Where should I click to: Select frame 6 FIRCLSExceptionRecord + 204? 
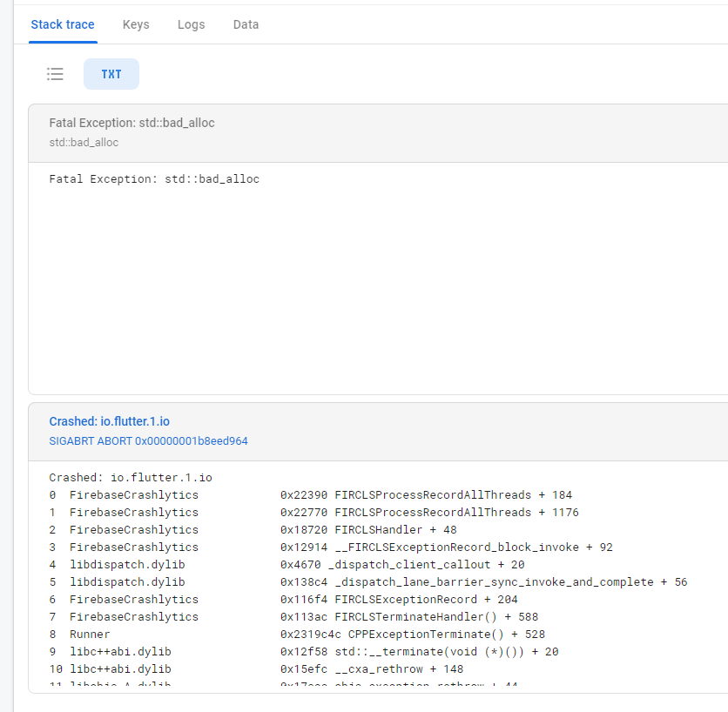click(283, 600)
